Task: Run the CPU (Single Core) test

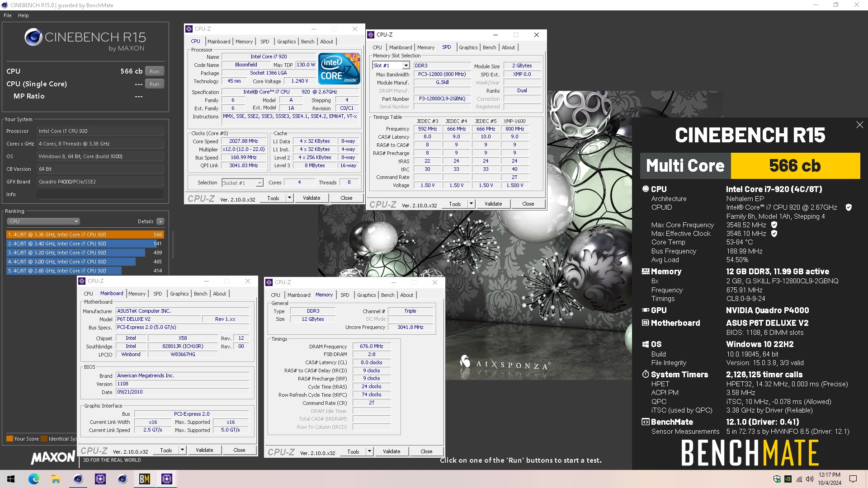Action: [155, 84]
